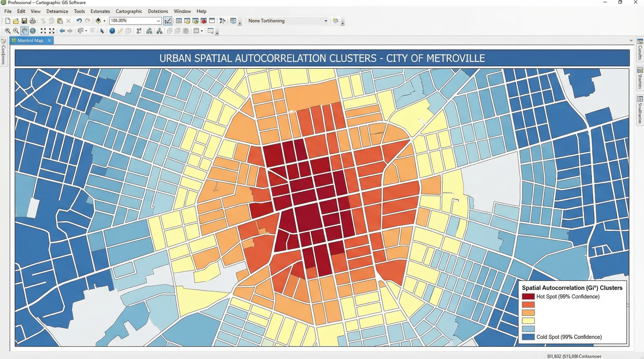
Task: Activate the Identify info tool
Action: coord(112,31)
